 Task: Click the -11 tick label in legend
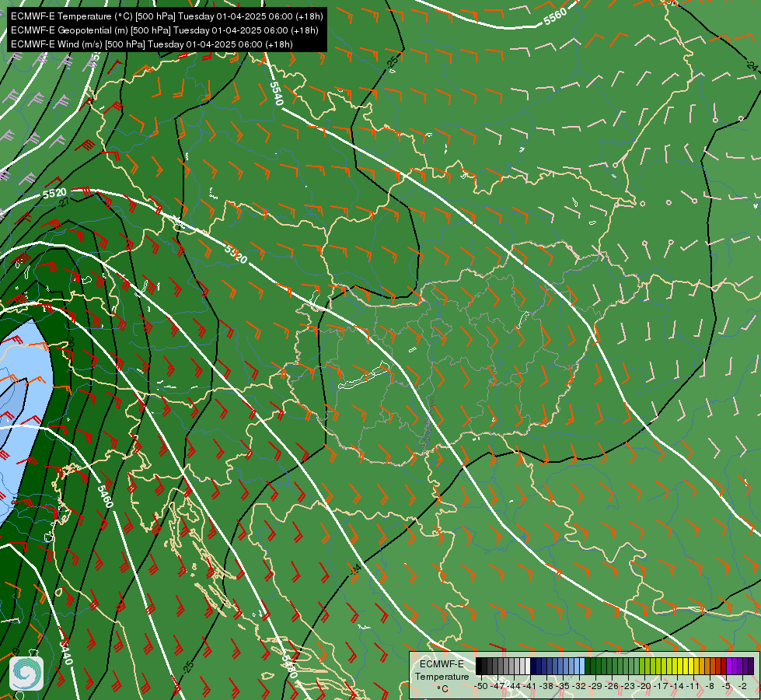pyautogui.click(x=693, y=686)
